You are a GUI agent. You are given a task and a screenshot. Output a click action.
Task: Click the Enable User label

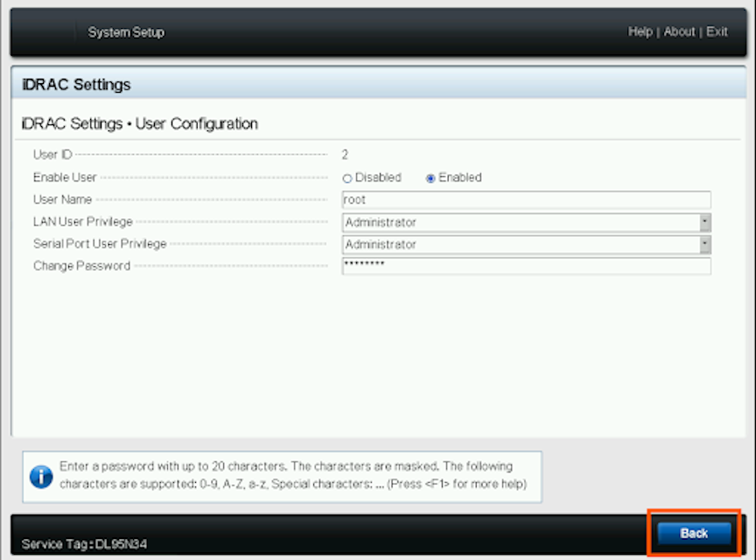tap(65, 178)
